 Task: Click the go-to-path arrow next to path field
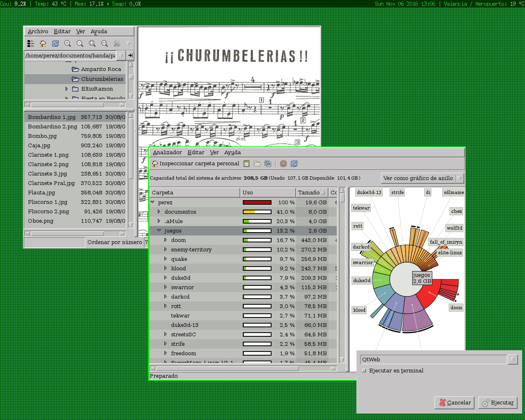[130, 55]
